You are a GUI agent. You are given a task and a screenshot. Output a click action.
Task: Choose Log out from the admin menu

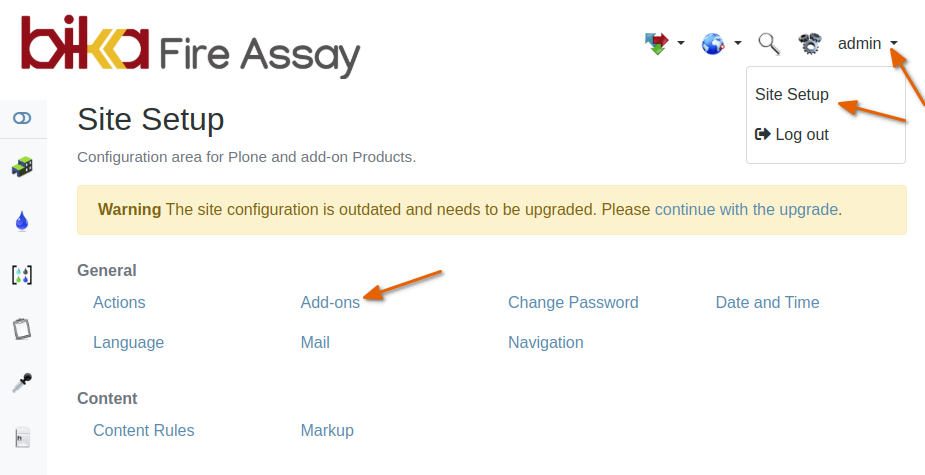pos(792,134)
